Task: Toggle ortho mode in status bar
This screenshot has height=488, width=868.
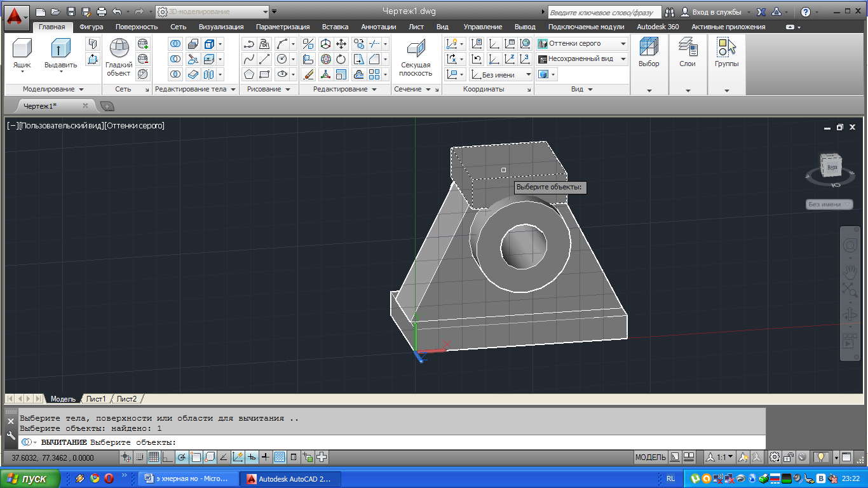Action: [x=168, y=457]
